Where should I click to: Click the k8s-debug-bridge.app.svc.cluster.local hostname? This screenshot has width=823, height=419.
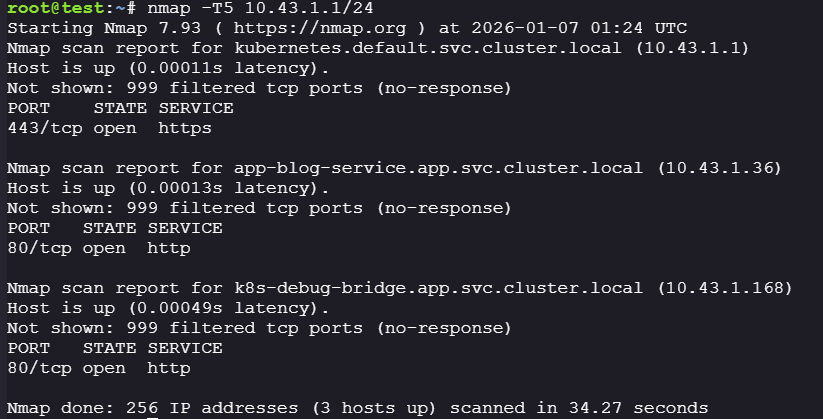pos(440,288)
